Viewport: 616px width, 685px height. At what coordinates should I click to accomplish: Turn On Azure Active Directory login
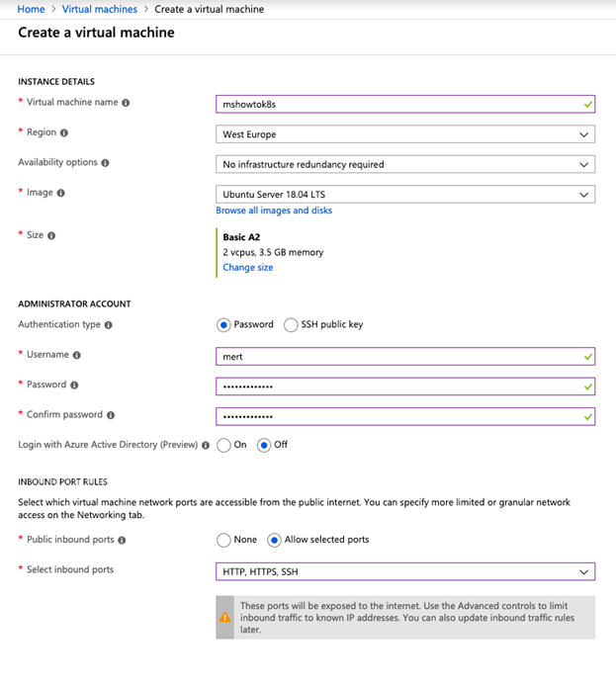(223, 445)
